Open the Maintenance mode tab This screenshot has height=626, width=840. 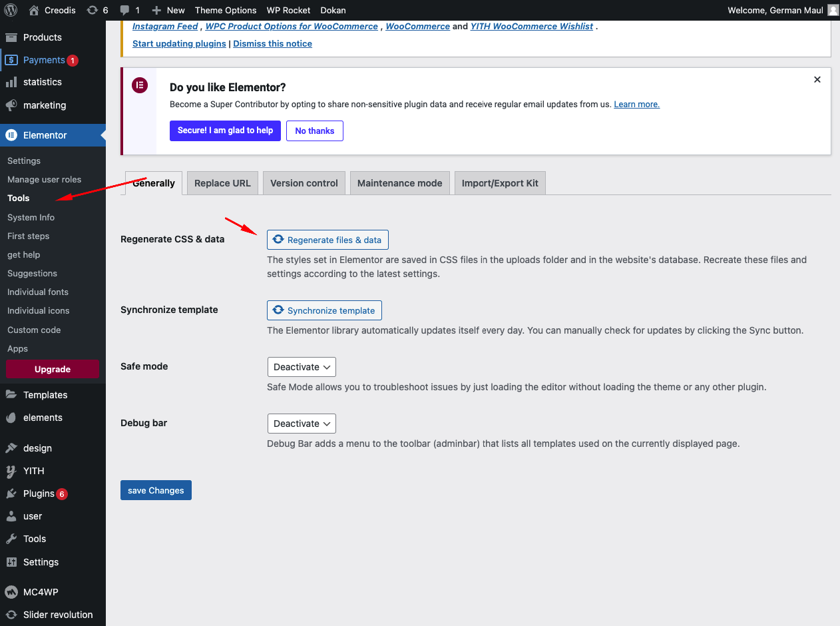[x=400, y=183]
